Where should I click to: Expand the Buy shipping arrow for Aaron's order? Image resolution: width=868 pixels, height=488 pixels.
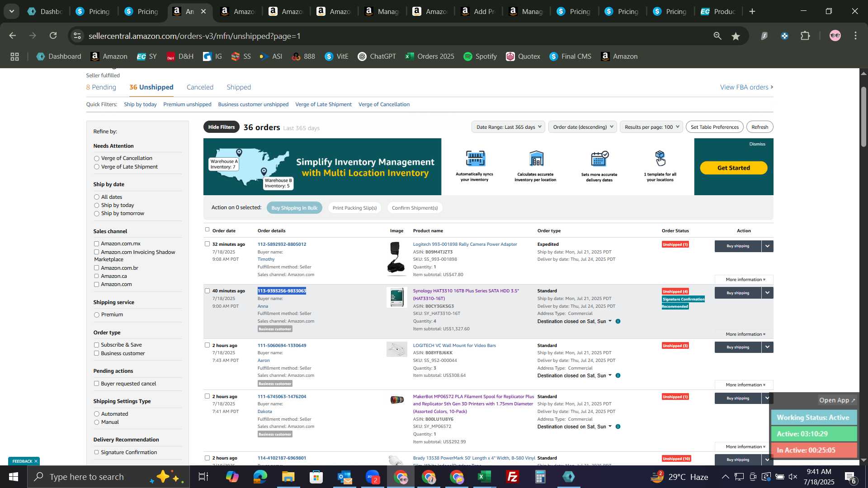[x=767, y=347]
